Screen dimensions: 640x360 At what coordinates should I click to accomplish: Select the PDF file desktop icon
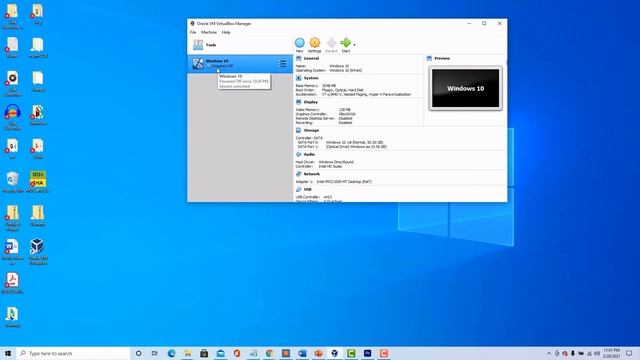pos(12,283)
